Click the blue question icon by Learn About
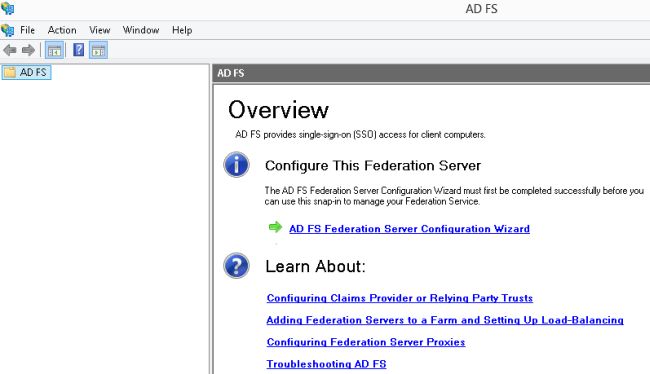This screenshot has height=374, width=650. pos(236,266)
